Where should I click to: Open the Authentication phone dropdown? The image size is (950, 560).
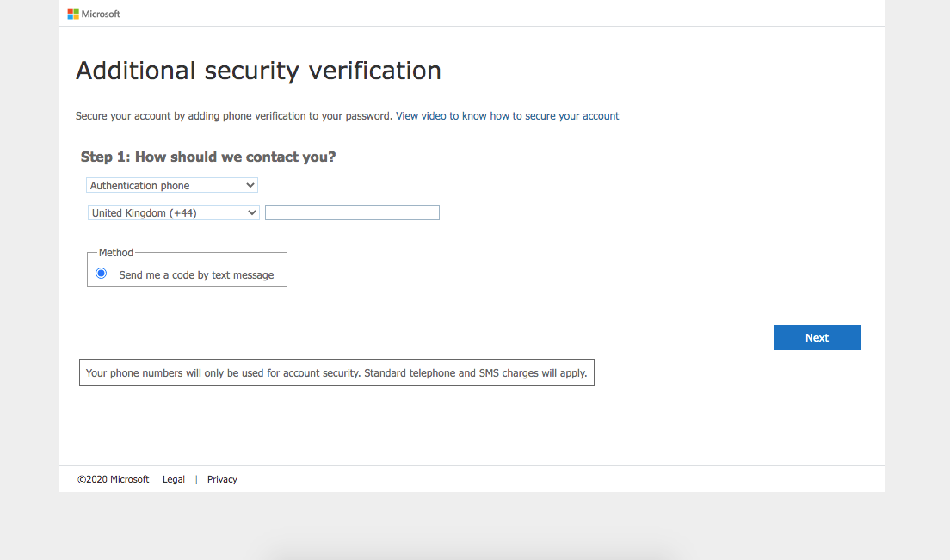coord(172,185)
